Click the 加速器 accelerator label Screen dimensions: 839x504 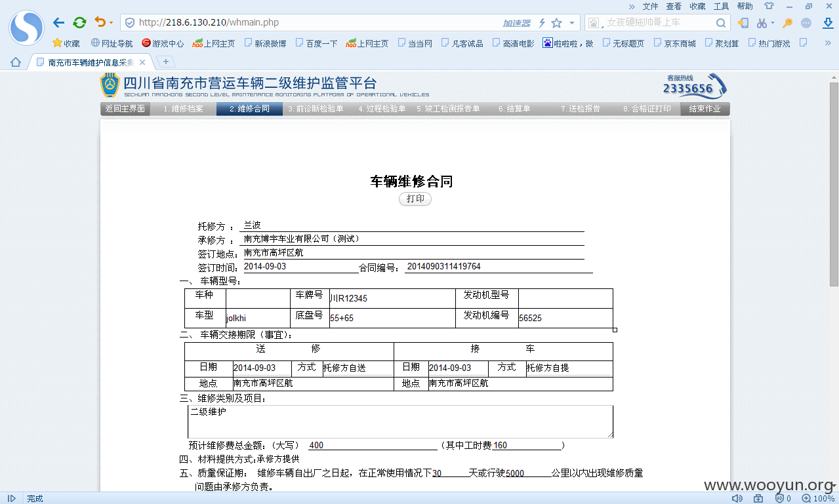pos(516,23)
